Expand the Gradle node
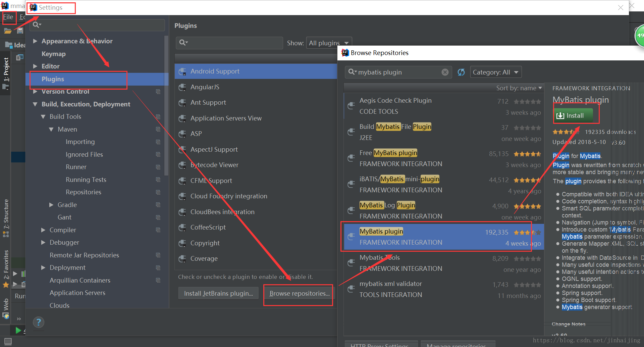This screenshot has width=644, height=347. point(51,205)
